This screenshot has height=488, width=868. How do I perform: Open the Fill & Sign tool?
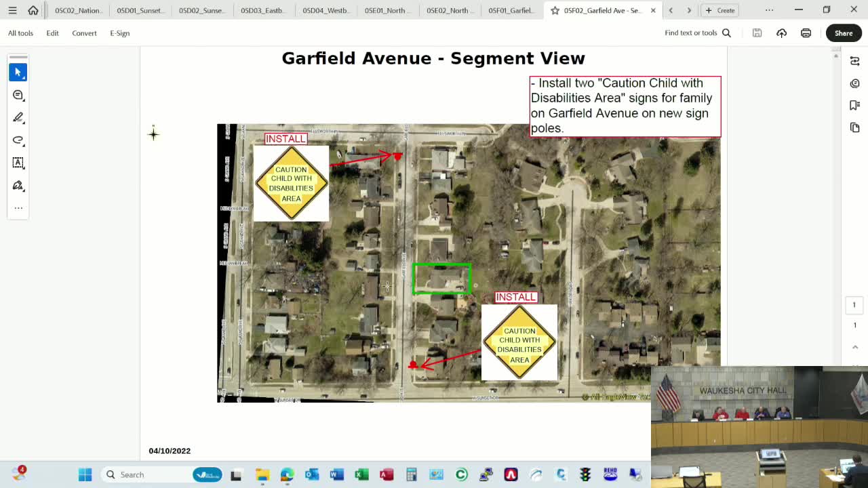coord(18,185)
